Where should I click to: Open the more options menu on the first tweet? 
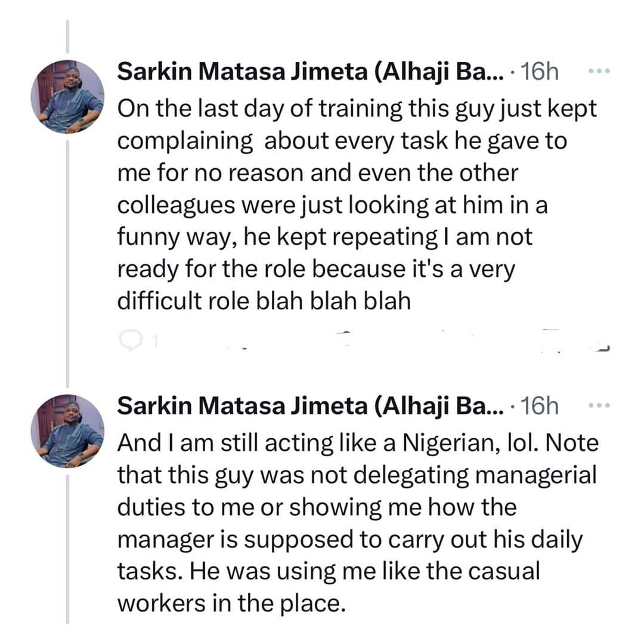(x=595, y=72)
